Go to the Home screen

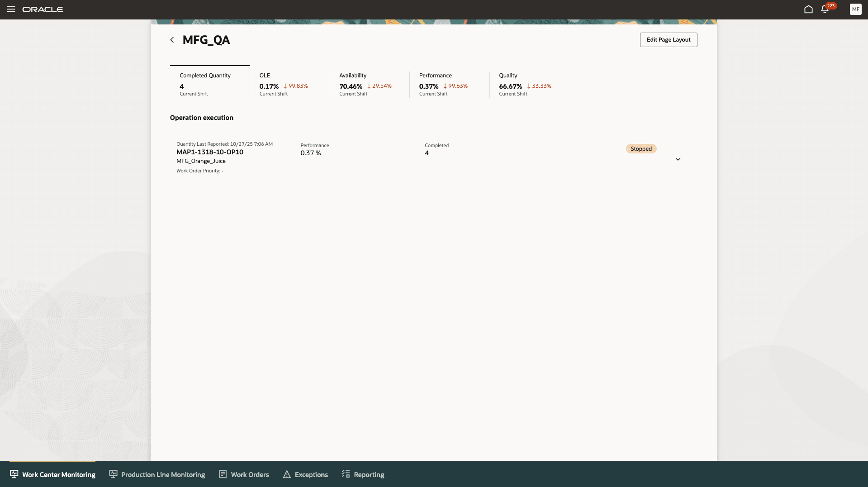pos(808,9)
